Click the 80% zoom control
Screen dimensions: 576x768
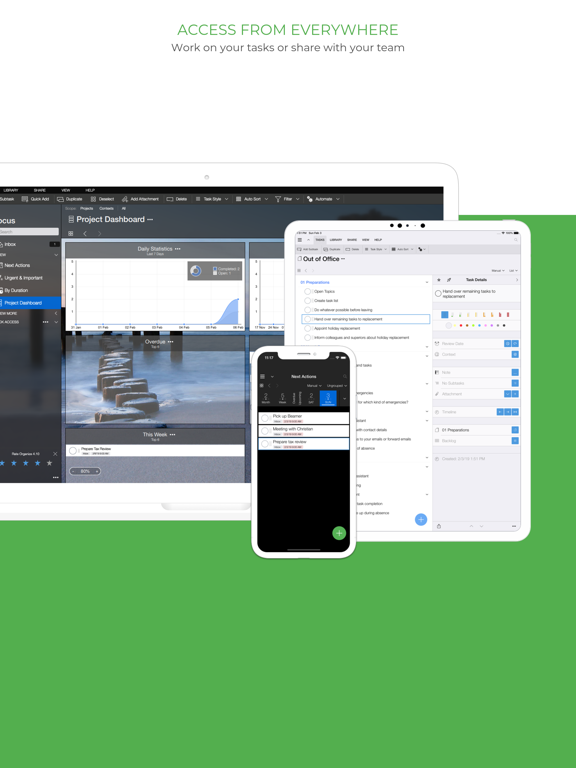click(85, 471)
